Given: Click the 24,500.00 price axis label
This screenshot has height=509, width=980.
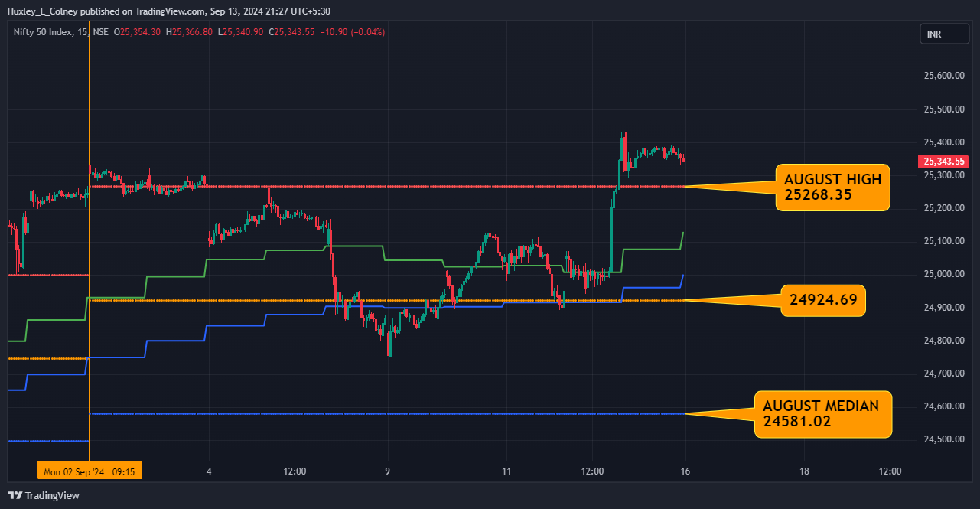Looking at the screenshot, I should point(943,439).
